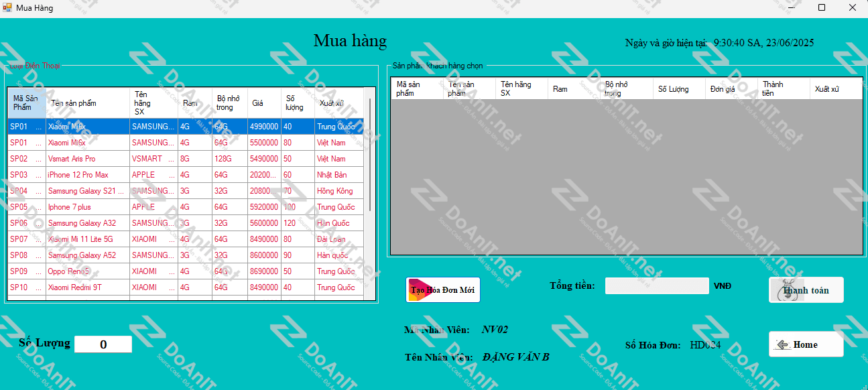Screen dimensions: 868x390
Task: Select the Xiaomi Mi6x row priced 4990000
Action: click(186, 127)
